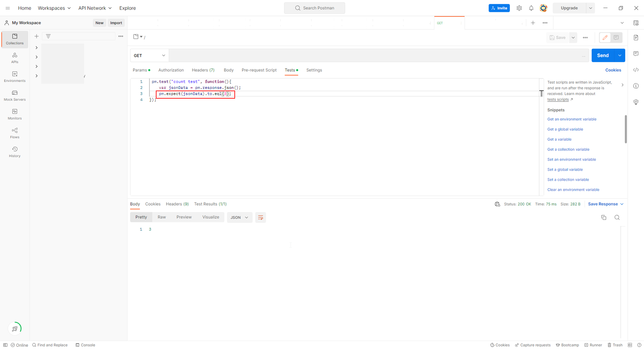Copy the response body with copy icon
The width and height of the screenshot is (644, 349).
pyautogui.click(x=603, y=218)
